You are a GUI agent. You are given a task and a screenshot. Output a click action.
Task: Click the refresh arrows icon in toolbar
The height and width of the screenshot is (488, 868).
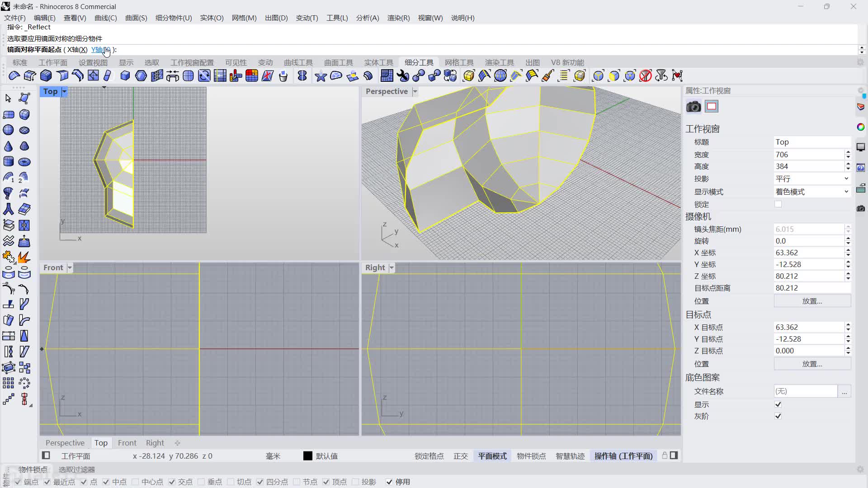click(204, 75)
